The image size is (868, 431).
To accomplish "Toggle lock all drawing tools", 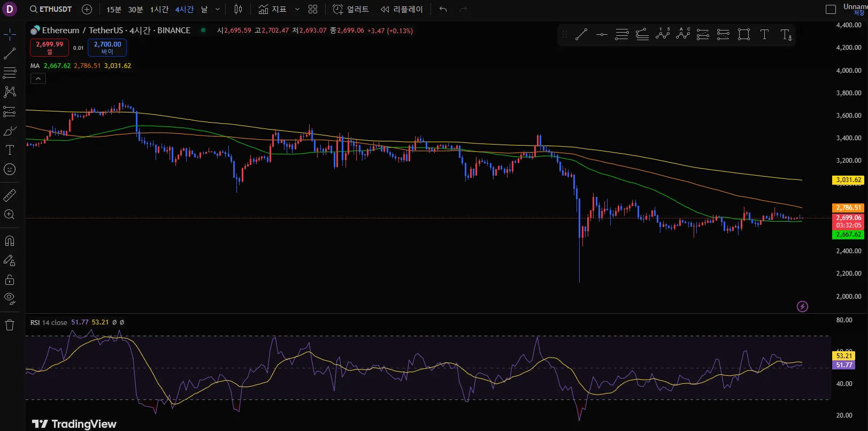I will (x=10, y=279).
